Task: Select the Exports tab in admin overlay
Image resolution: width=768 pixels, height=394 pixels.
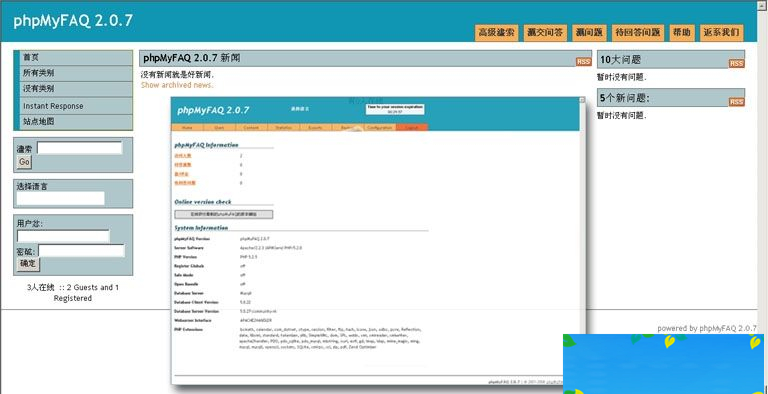Action: point(315,127)
